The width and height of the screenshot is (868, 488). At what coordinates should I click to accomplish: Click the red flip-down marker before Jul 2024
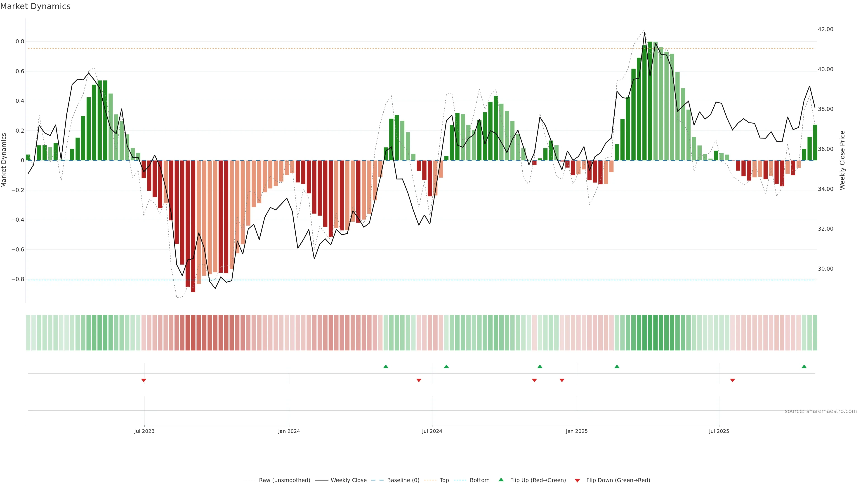tap(419, 380)
